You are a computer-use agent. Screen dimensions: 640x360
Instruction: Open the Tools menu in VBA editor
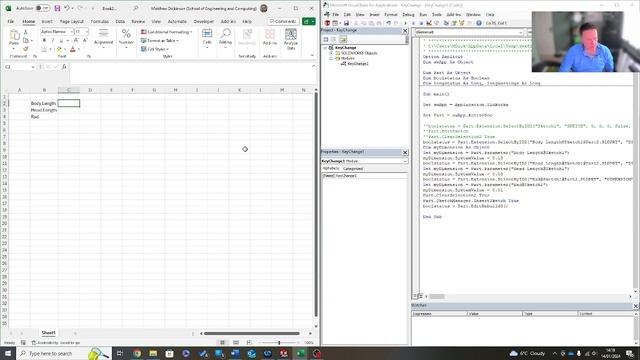[437, 15]
